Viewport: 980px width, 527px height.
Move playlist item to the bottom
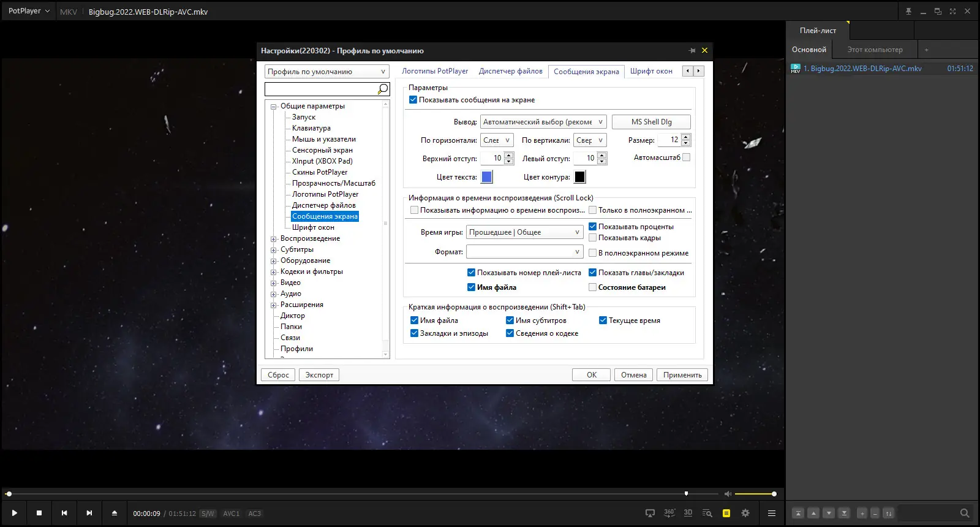pos(844,513)
